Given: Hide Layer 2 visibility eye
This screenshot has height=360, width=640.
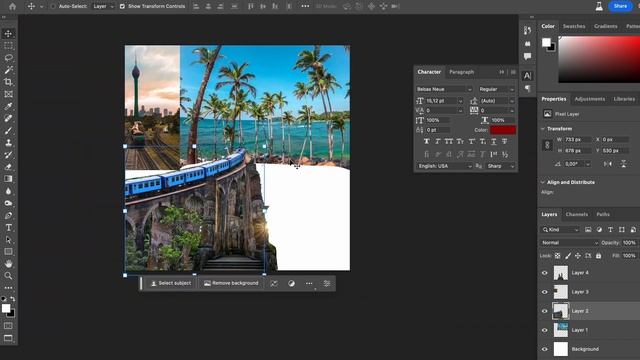Looking at the screenshot, I should (x=544, y=311).
